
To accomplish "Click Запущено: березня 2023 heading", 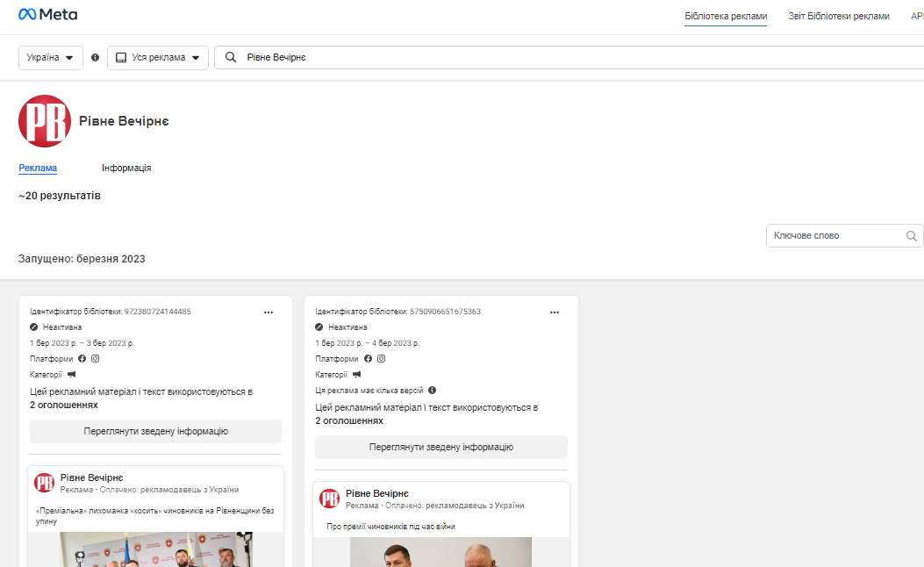I will tap(82, 259).
